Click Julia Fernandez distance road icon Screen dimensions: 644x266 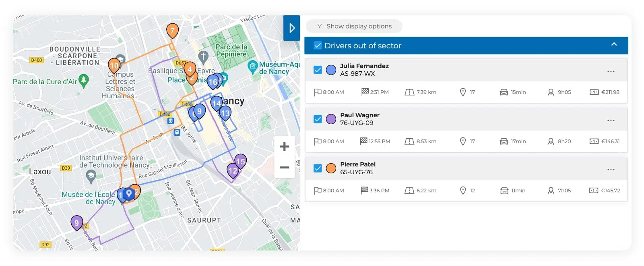coord(409,92)
